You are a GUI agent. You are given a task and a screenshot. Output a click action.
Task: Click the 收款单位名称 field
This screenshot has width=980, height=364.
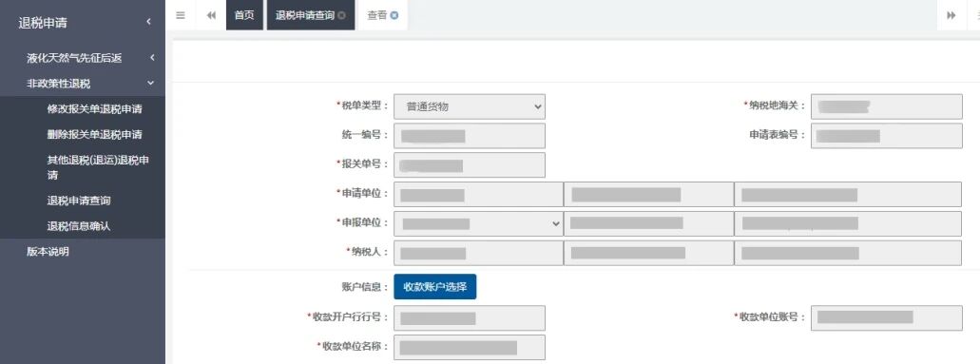470,347
